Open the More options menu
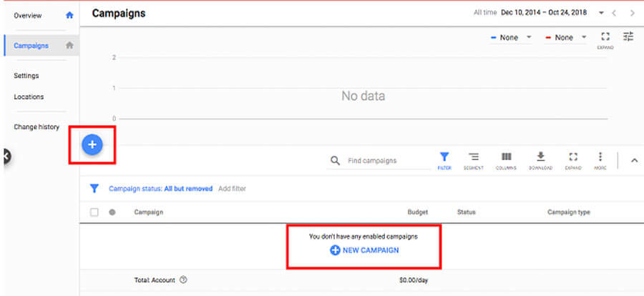Screen dimensions: 644x296 pyautogui.click(x=600, y=160)
